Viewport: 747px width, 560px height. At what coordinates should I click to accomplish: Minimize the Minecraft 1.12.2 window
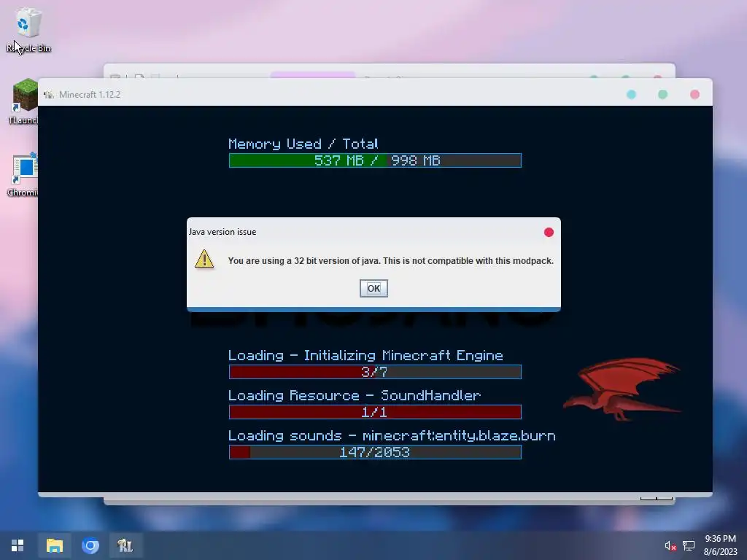click(x=631, y=94)
